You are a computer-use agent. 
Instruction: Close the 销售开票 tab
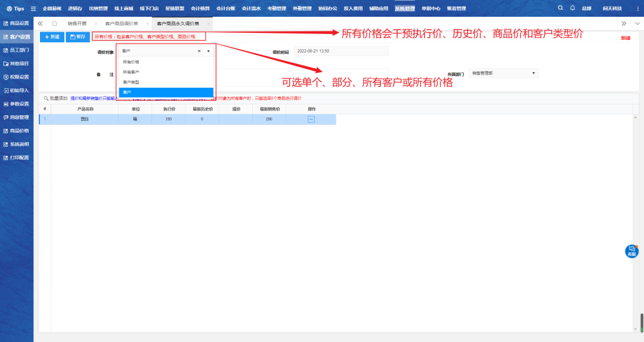(95, 23)
